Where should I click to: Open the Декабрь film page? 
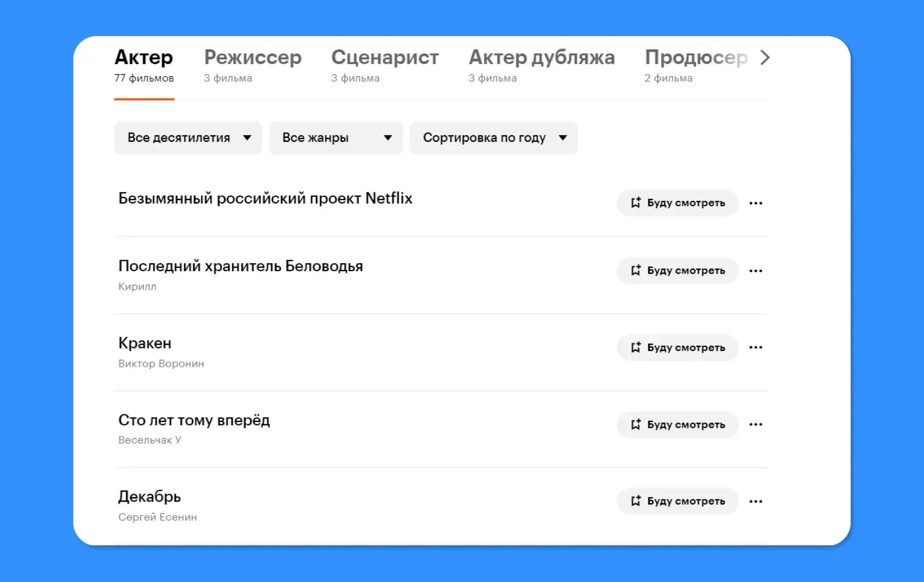150,496
